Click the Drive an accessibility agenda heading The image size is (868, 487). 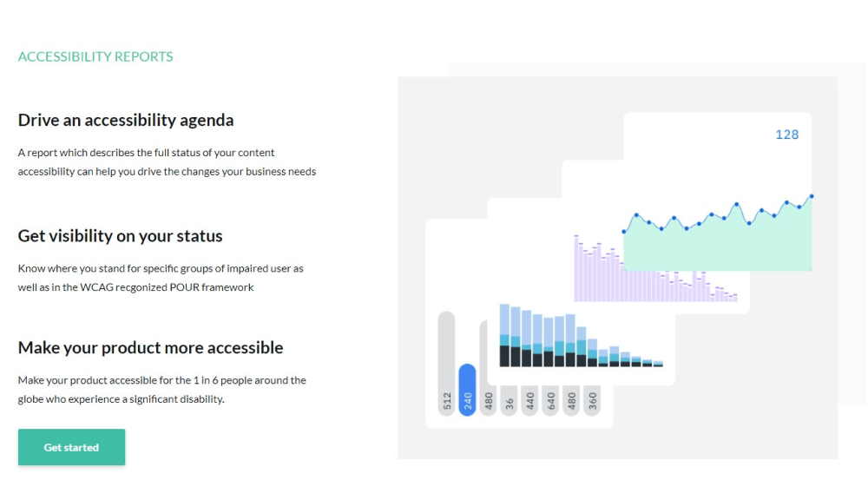pos(126,120)
